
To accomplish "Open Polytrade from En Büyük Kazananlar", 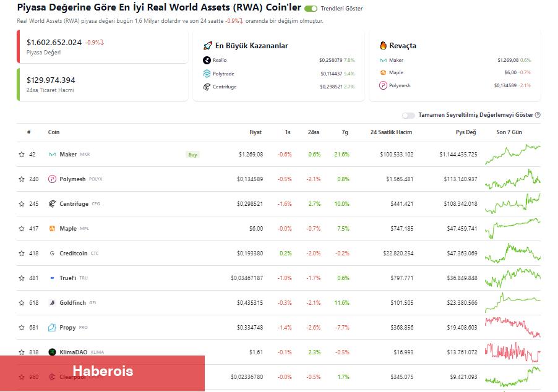I will point(223,74).
